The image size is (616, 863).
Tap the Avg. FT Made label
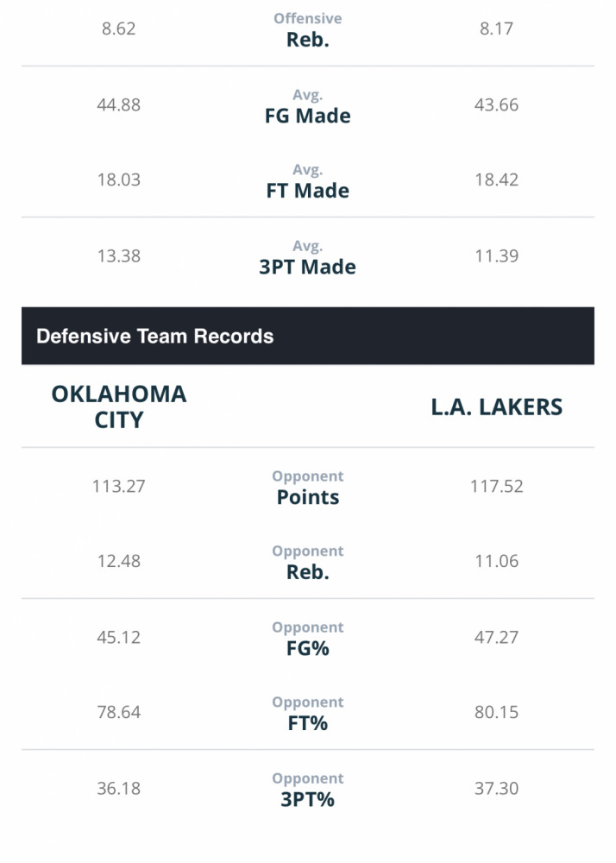tap(307, 181)
